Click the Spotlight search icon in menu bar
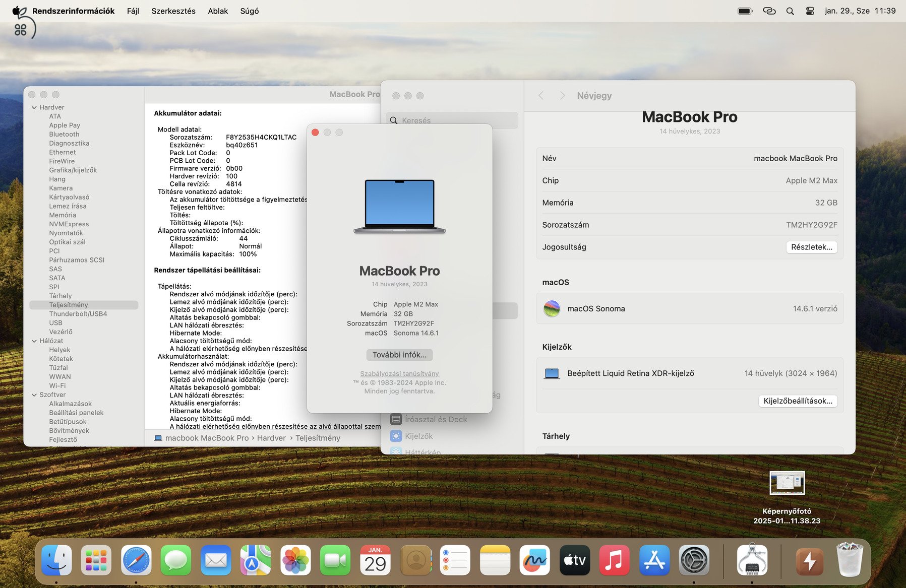The image size is (906, 588). 790,11
